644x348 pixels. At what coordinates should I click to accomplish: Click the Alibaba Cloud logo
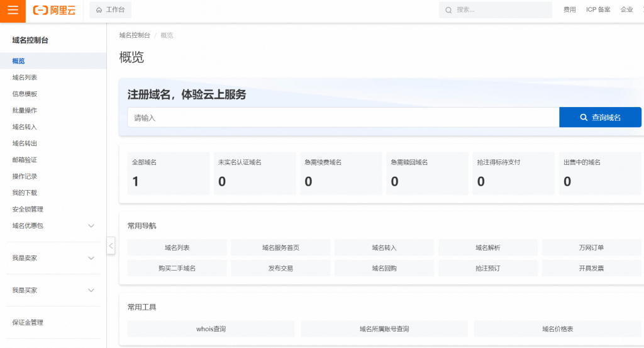tap(54, 10)
